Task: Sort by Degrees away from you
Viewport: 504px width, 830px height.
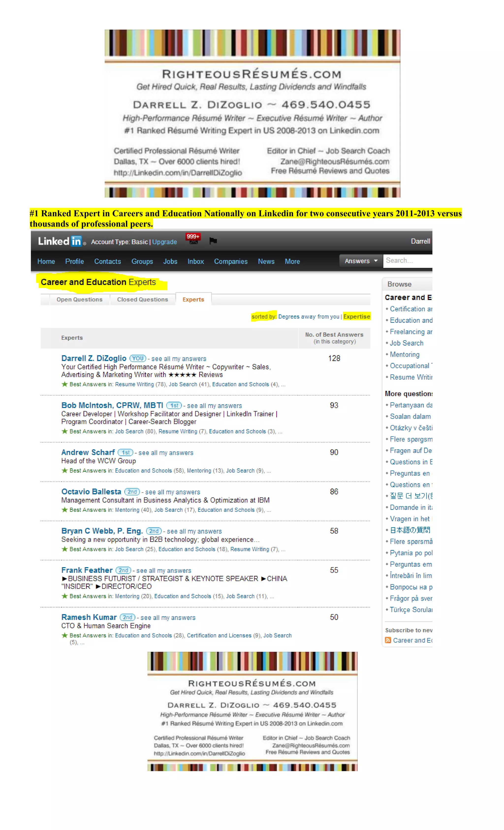Action: tap(309, 317)
